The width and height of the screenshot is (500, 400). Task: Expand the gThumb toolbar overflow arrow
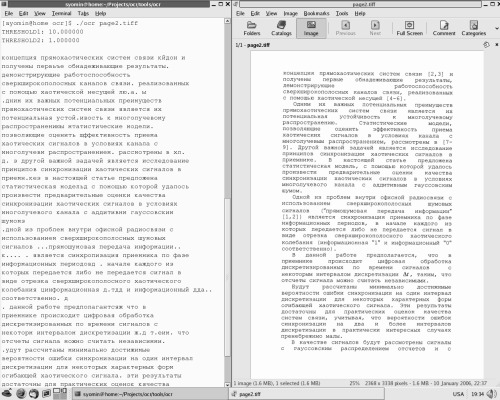(x=497, y=28)
